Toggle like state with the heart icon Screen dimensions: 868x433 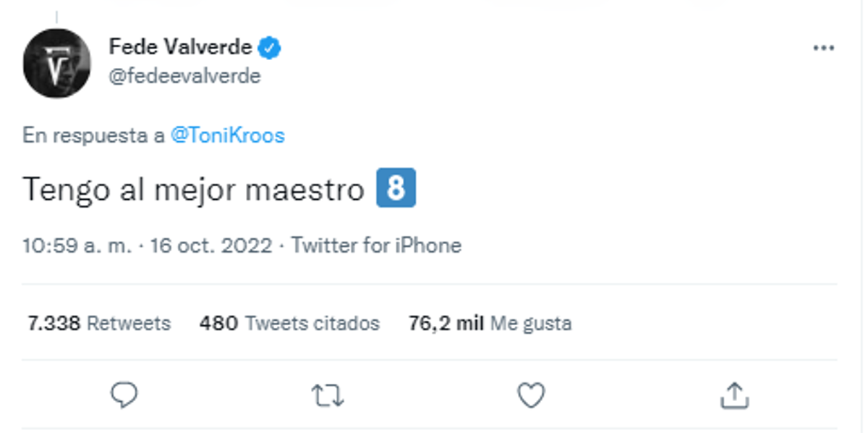tap(533, 395)
